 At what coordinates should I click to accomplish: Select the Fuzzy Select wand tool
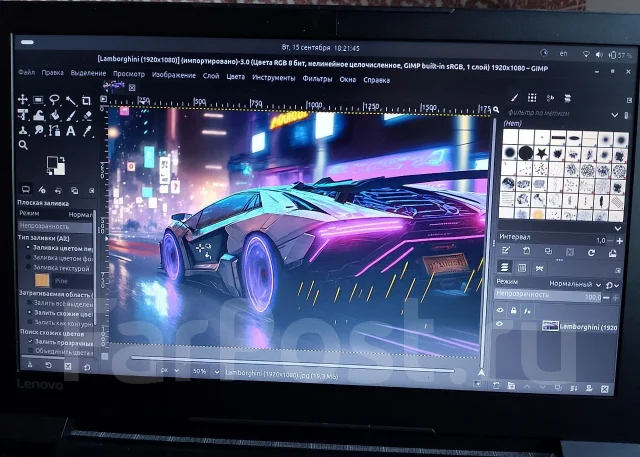71,100
